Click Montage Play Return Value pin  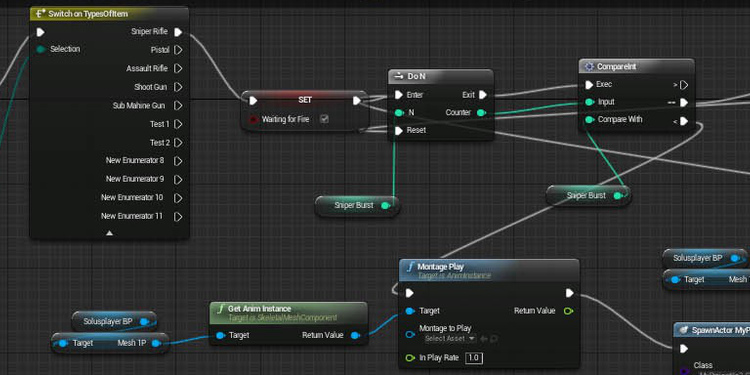click(x=568, y=311)
